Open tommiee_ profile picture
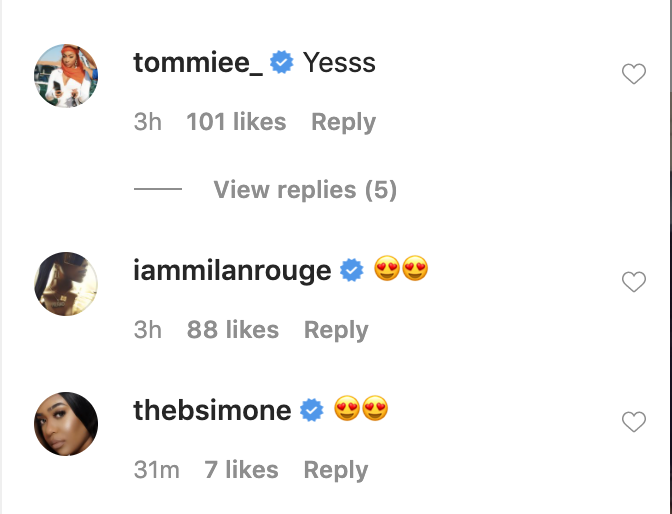This screenshot has height=514, width=672. coord(66,76)
